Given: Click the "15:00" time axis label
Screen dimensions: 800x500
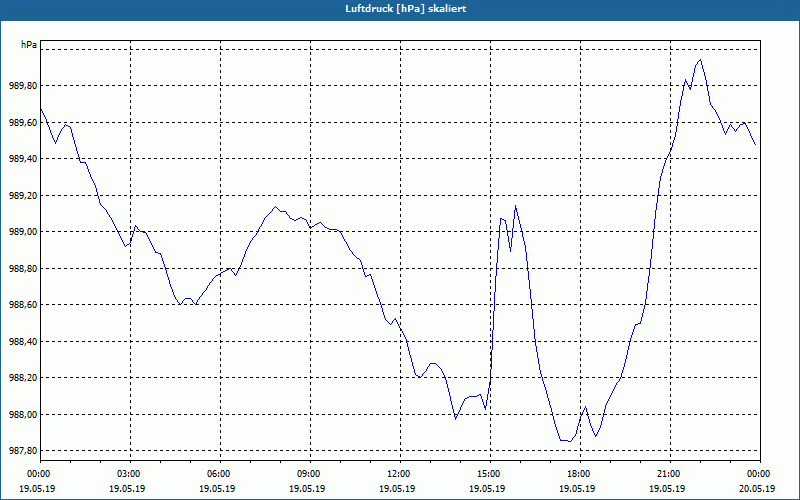Looking at the screenshot, I should (x=487, y=474).
